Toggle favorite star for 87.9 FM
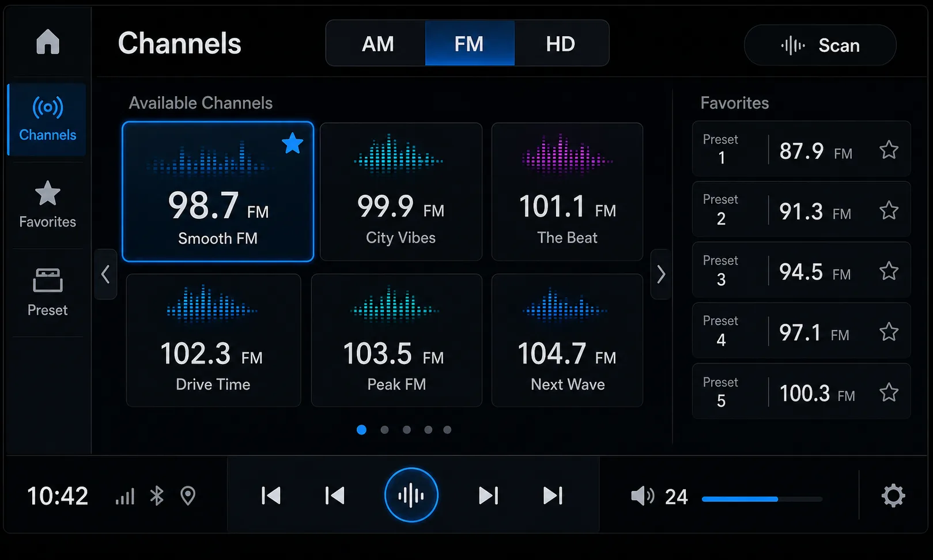This screenshot has height=560, width=933. (x=889, y=150)
